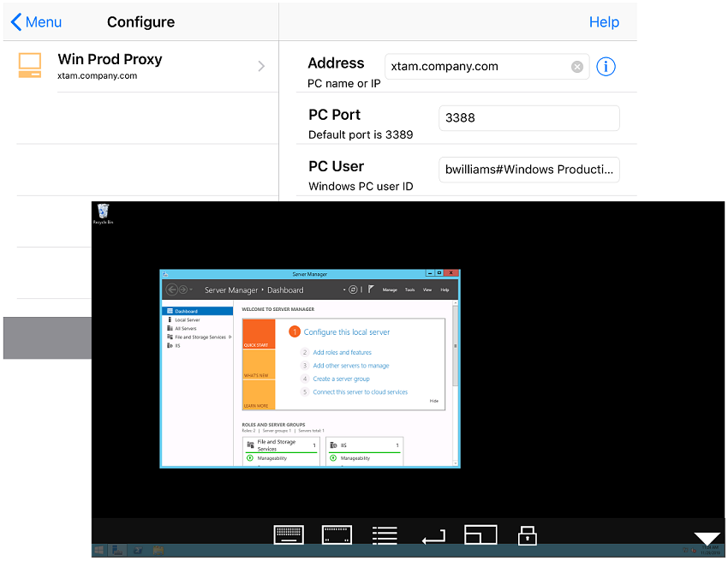Screen dimensions: 728x561
Task: Select the lock icon in the session toolbar
Action: [527, 534]
